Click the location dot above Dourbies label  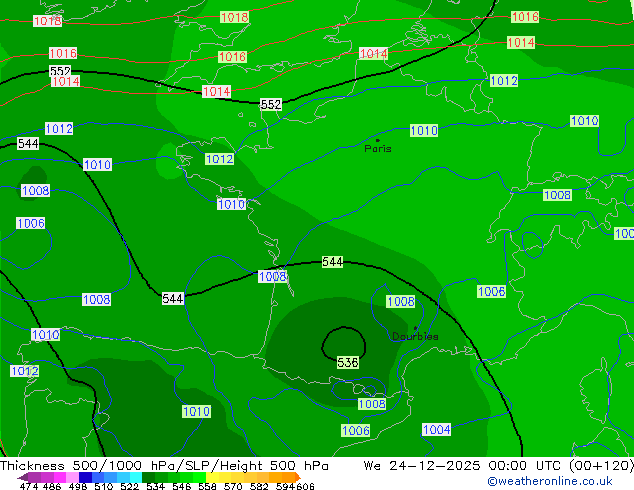tap(415, 328)
